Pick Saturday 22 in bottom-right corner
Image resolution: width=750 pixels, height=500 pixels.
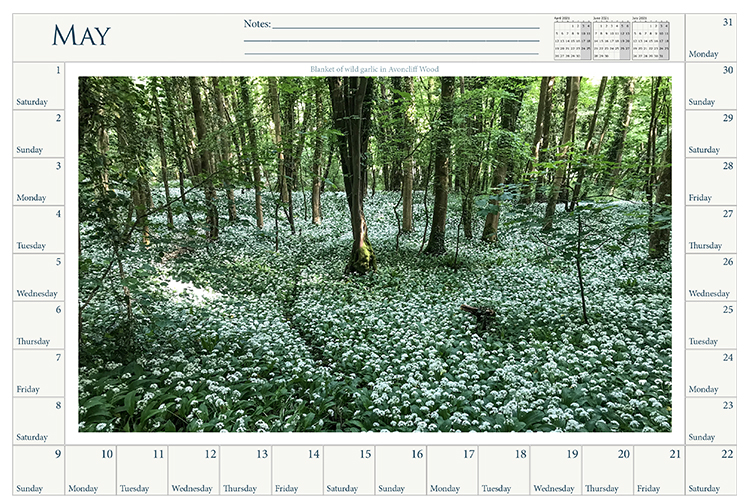pos(711,471)
